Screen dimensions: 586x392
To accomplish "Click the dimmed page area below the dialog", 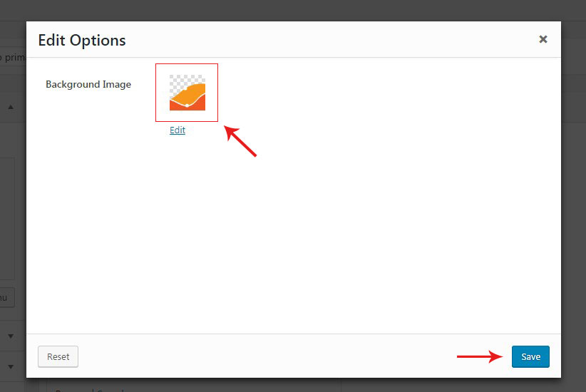I will (428, 385).
